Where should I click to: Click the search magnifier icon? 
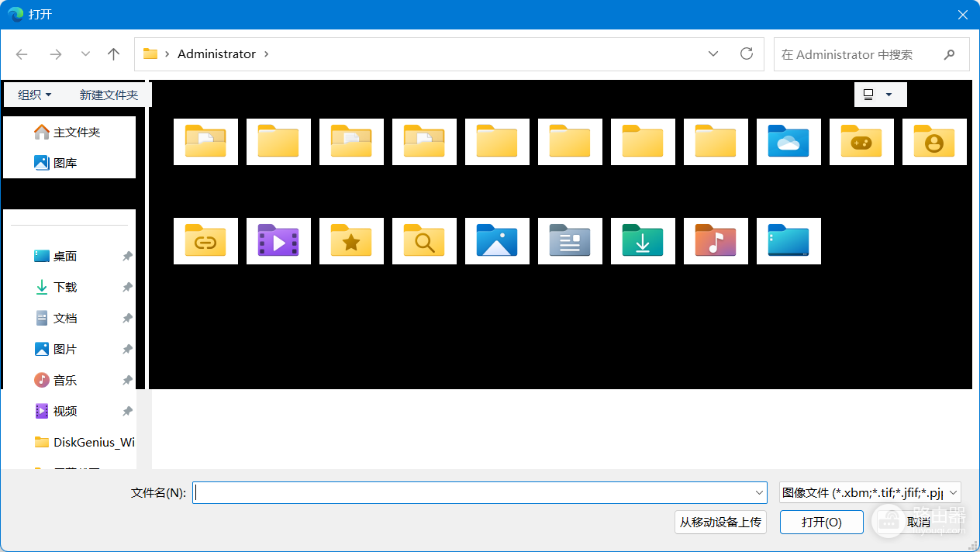click(949, 54)
